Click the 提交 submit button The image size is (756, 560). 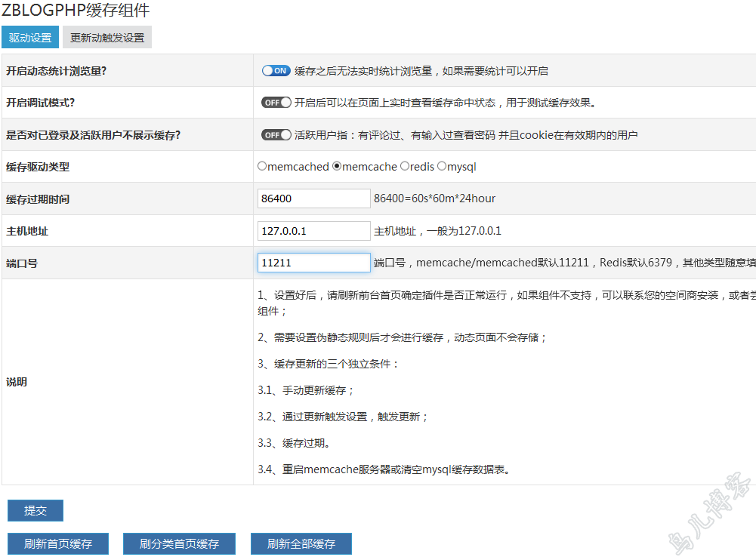coord(35,510)
